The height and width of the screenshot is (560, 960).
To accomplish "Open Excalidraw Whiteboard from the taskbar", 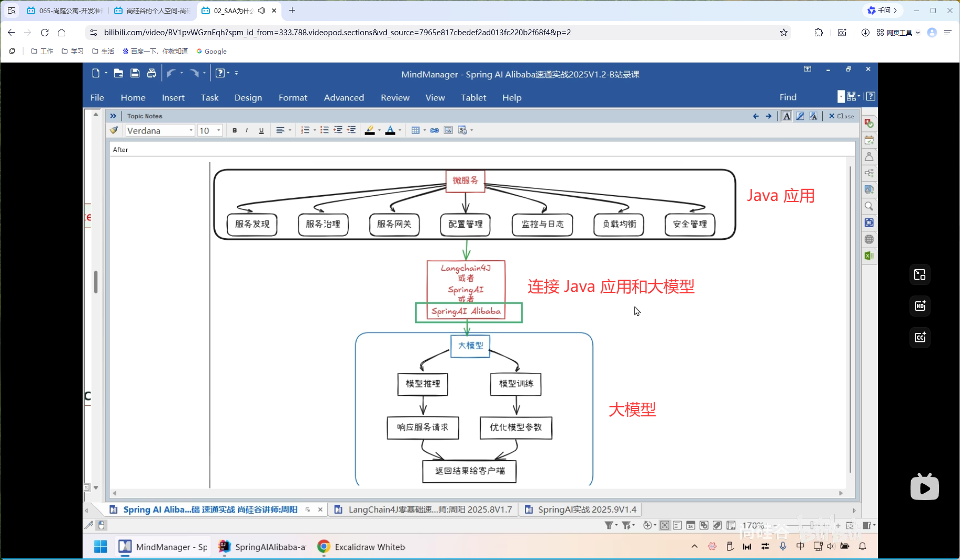I will 361,547.
